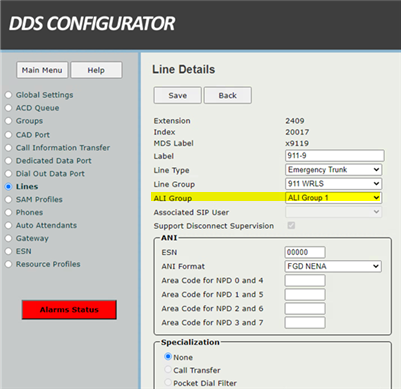Click the DDS CONFIGURATOR title
Screen dimensions: 401x389
point(92,24)
